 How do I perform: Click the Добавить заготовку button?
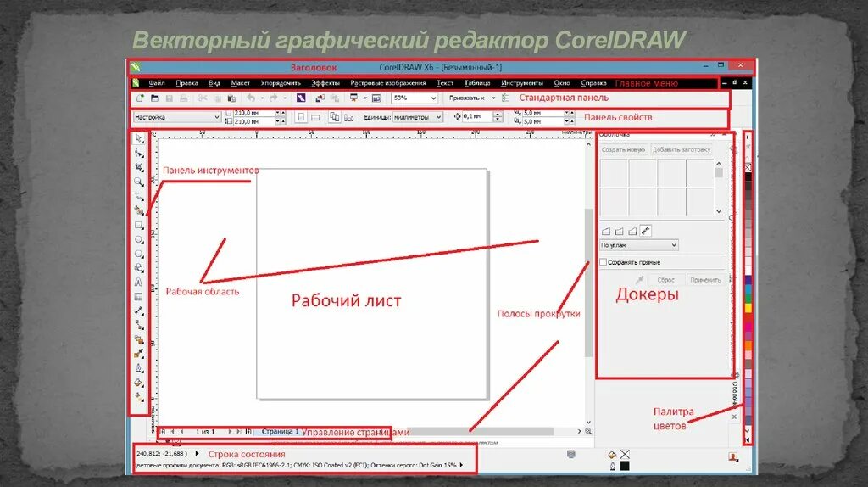[x=682, y=149]
